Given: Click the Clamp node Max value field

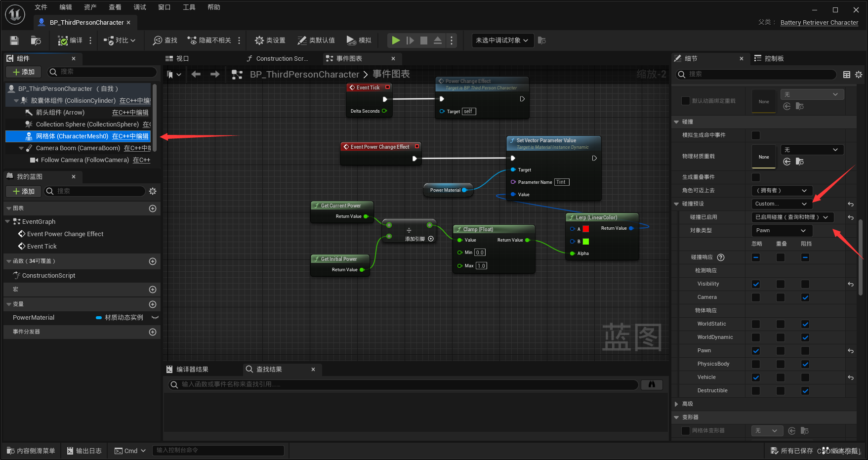Looking at the screenshot, I should pos(481,266).
